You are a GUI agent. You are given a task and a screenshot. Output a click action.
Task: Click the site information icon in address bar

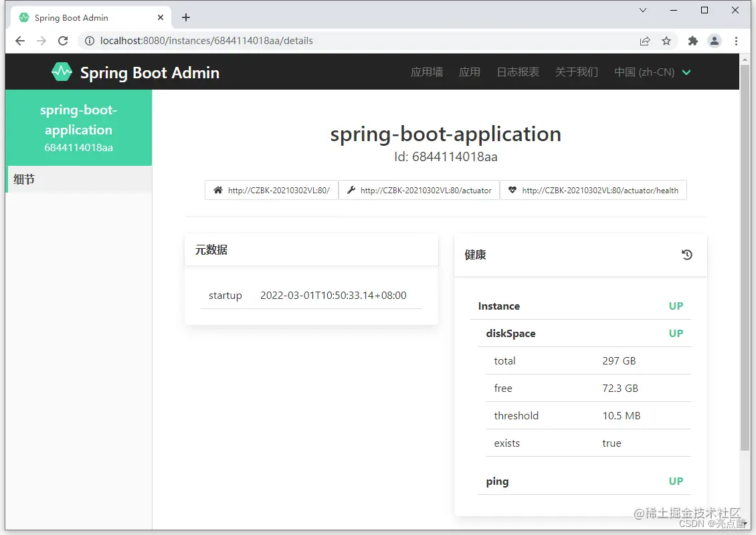click(89, 41)
